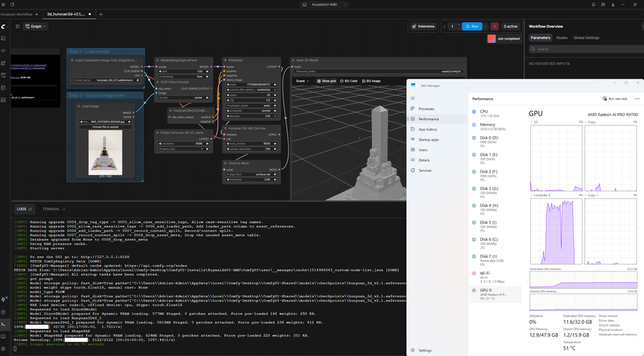Switch to the Unsaved Workflow tab
Viewport: 644px width, 356px height.
pos(19,14)
